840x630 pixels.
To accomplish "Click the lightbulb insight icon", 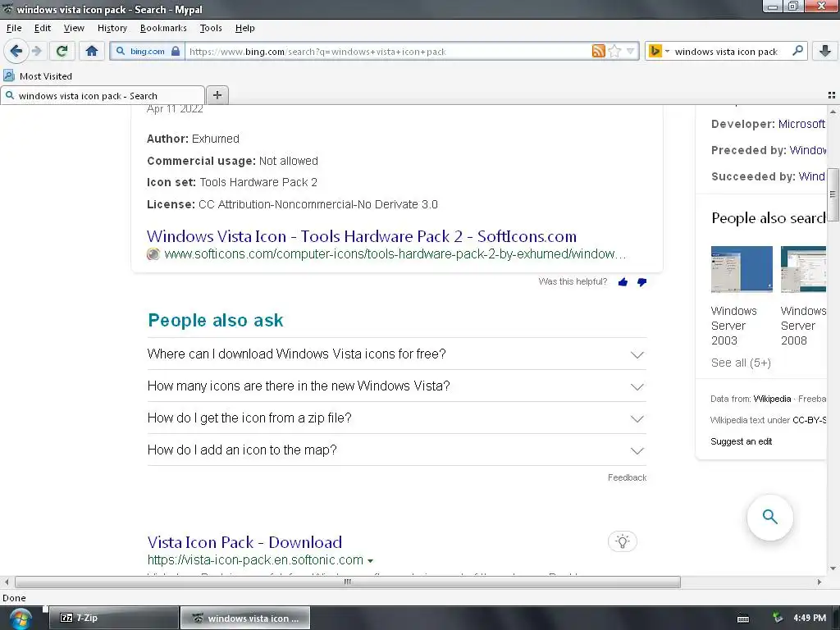I will 622,541.
